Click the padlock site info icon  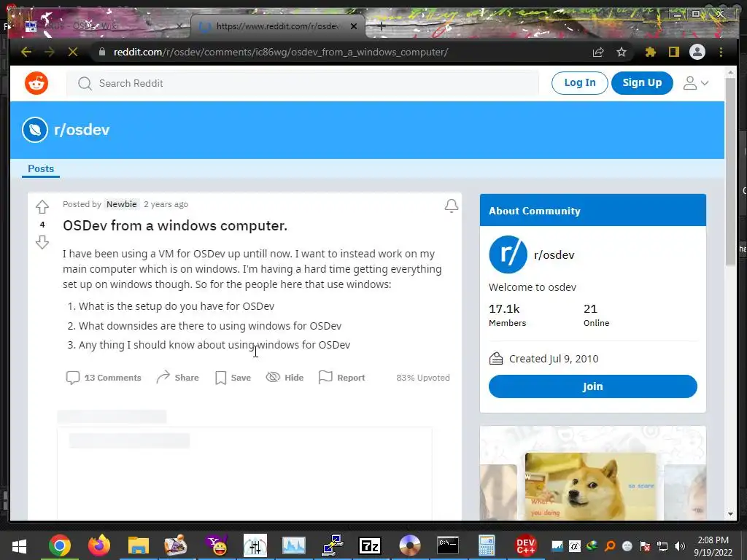click(102, 52)
